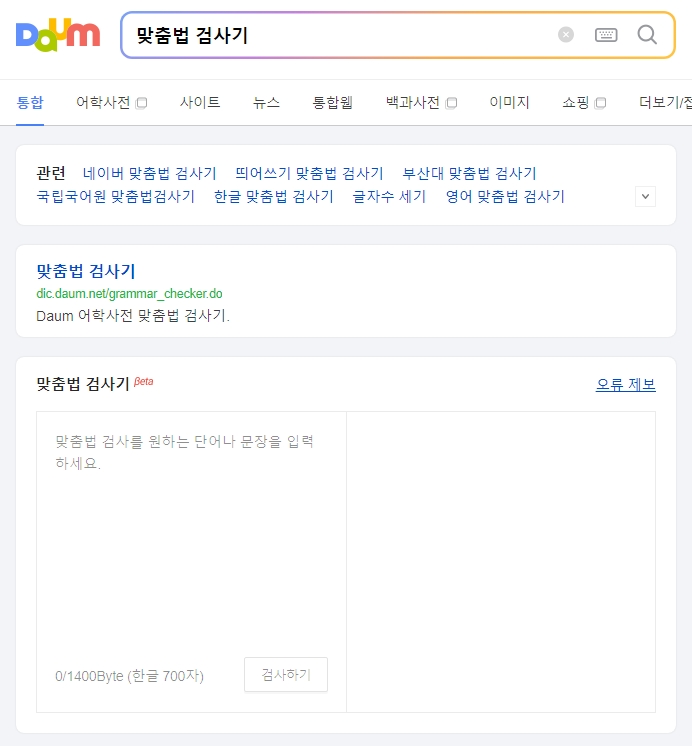Click the Daum logo
Image resolution: width=692 pixels, height=746 pixels.
tap(58, 35)
